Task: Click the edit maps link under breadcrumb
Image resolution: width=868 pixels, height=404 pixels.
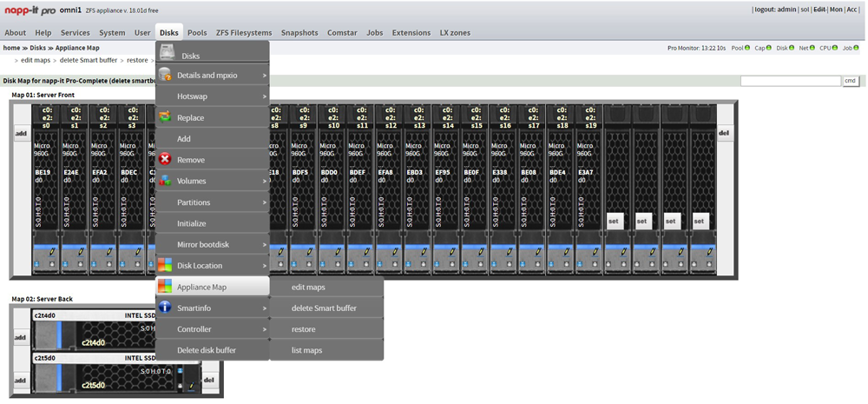Action: click(36, 60)
